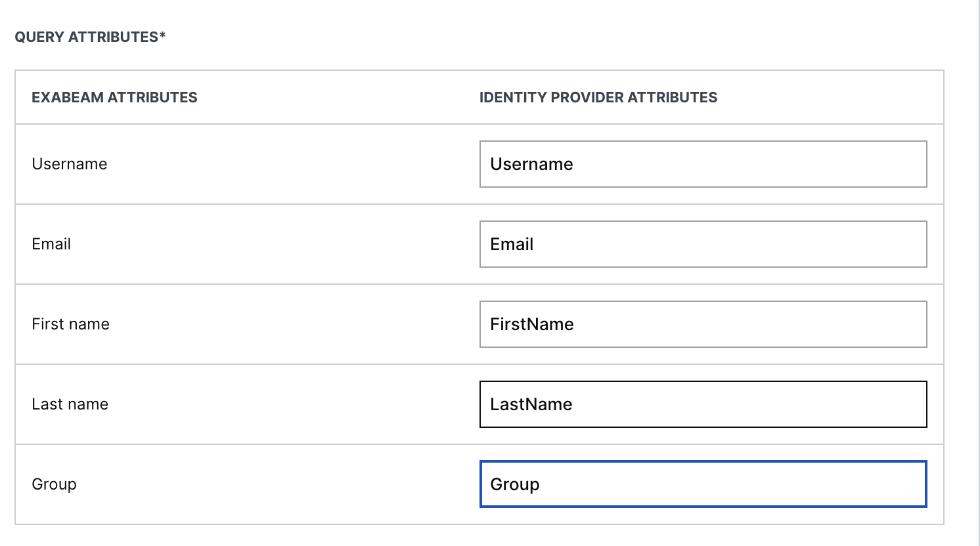Click the Last name attribute label
Screen dimensions: 980x546
click(x=70, y=404)
